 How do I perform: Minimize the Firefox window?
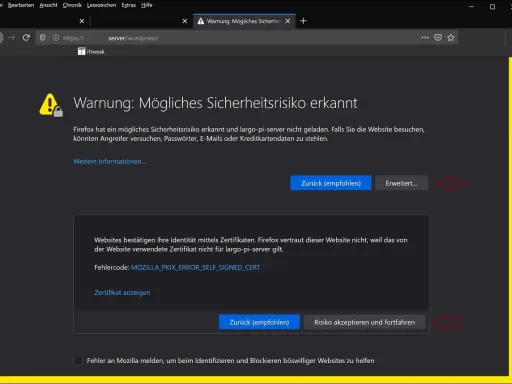point(471,6)
